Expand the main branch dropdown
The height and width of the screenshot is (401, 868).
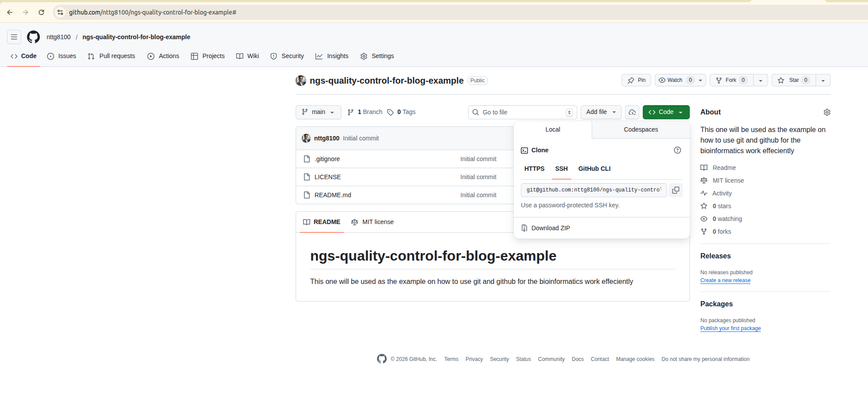pos(318,112)
